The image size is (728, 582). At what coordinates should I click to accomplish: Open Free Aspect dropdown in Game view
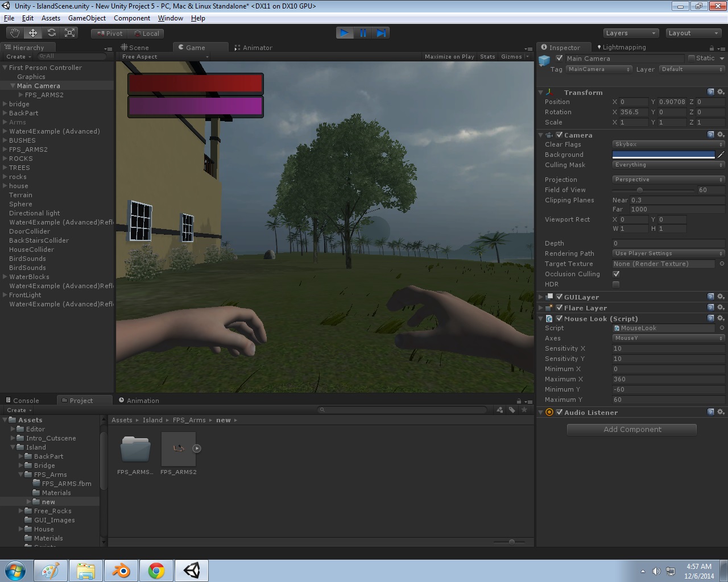165,57
